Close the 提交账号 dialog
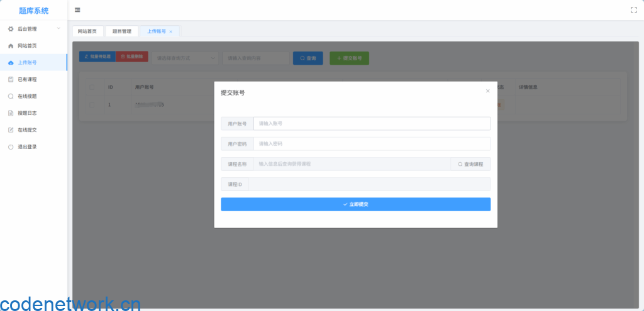The width and height of the screenshot is (644, 311). [487, 91]
